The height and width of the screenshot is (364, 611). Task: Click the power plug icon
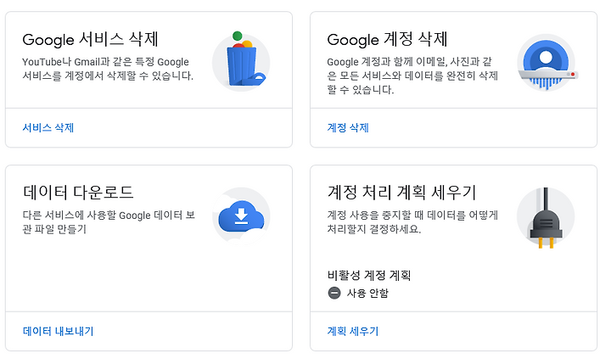(546, 217)
